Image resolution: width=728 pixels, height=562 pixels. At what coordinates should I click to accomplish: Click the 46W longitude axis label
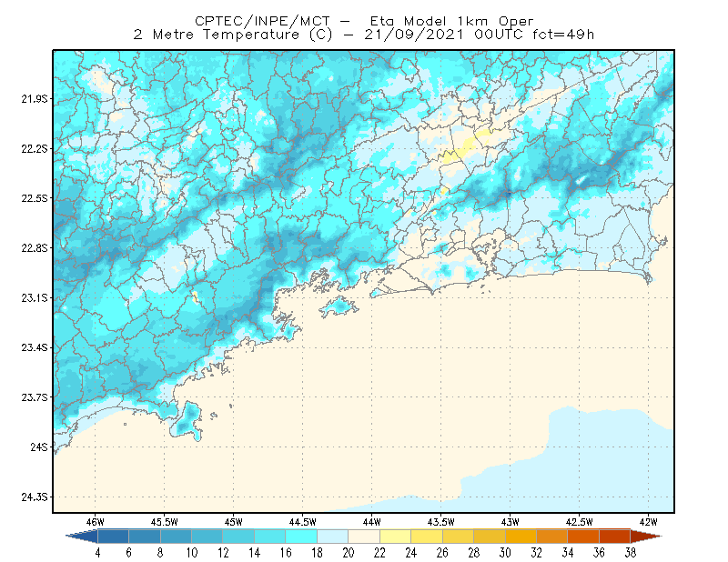coord(96,522)
